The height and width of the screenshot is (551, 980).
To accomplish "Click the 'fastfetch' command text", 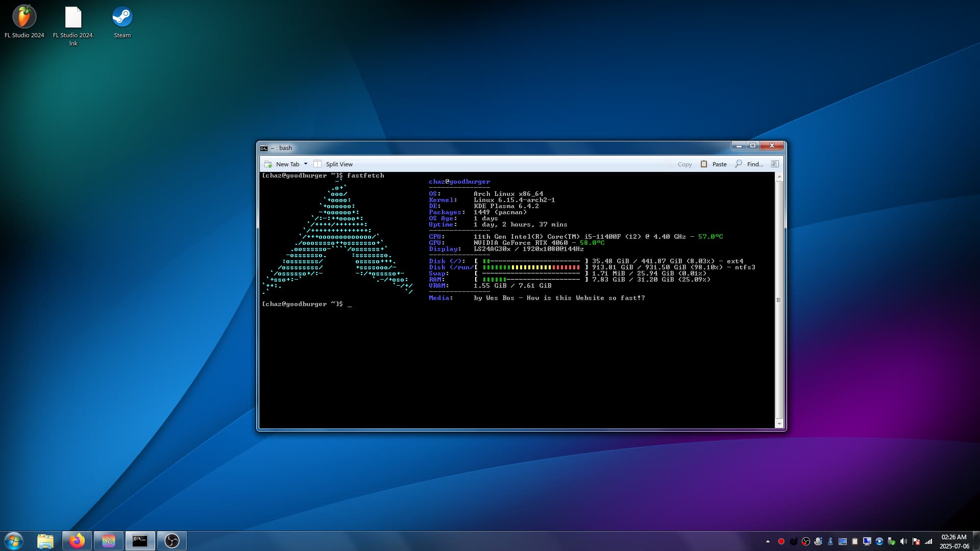I will pyautogui.click(x=365, y=176).
